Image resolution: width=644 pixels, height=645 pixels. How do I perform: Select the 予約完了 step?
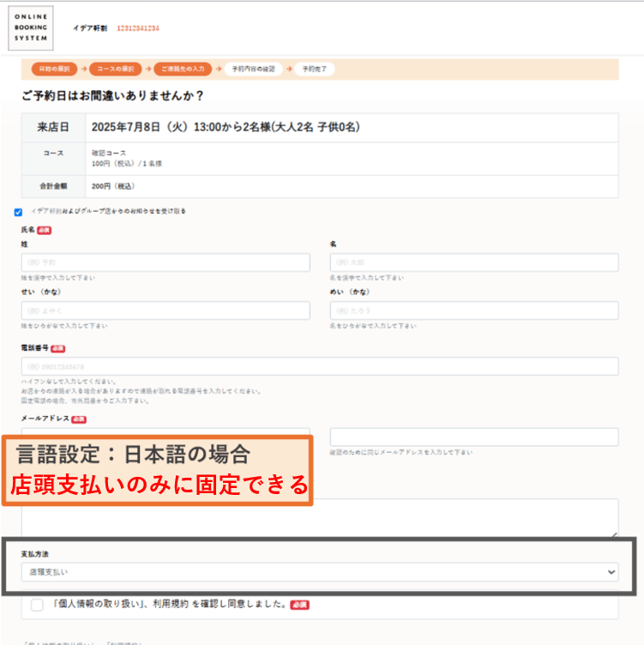click(315, 69)
